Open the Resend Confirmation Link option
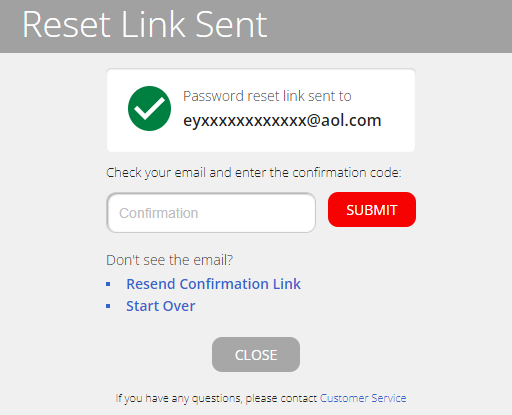Screen dimensions: 512x415 pyautogui.click(x=213, y=284)
